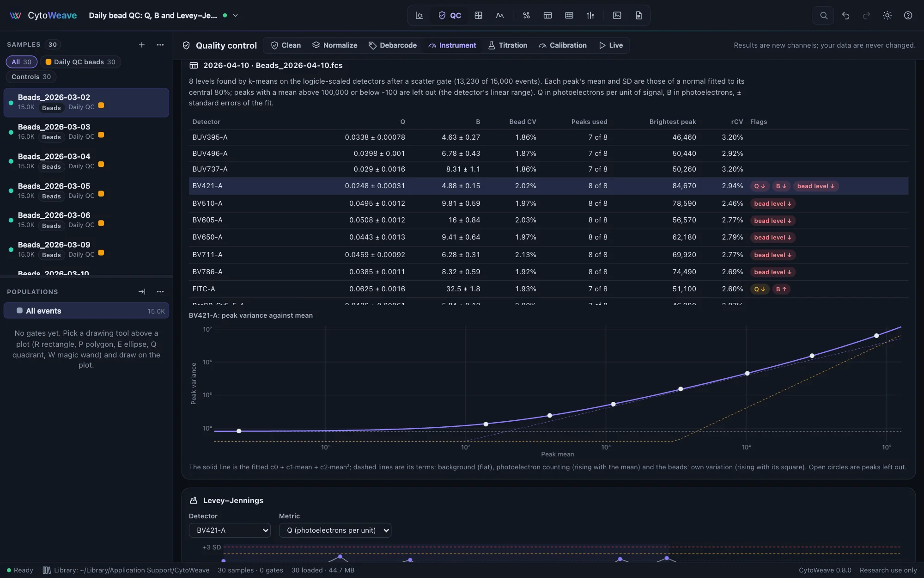The width and height of the screenshot is (924, 578).
Task: Open the gating plot workspace icon
Action: coord(419,15)
